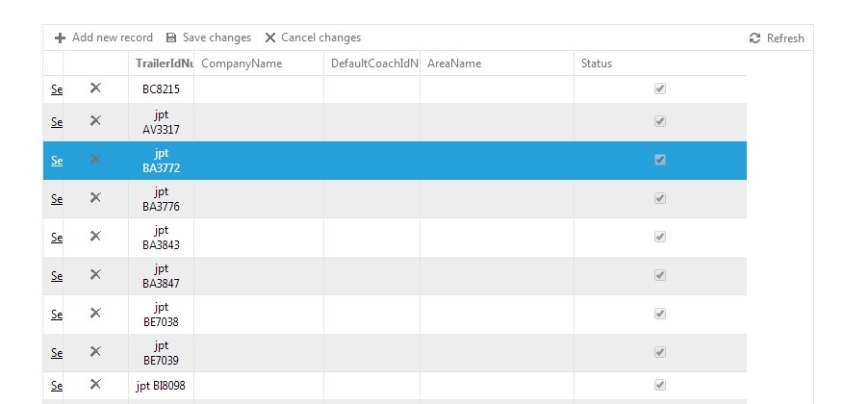
Task: Toggle Status checkbox in jpt BA3772 row
Action: (660, 160)
